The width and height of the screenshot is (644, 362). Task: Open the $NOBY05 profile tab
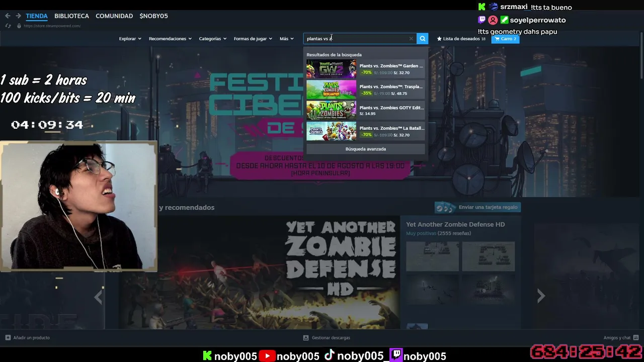(153, 16)
